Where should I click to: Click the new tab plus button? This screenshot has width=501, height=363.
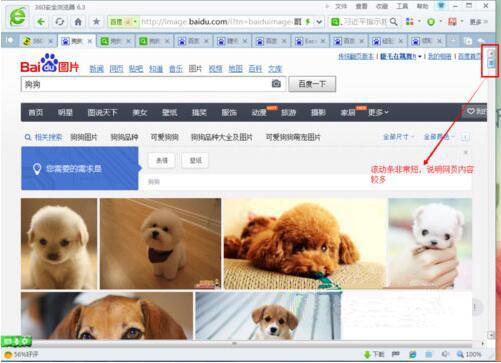click(x=468, y=41)
